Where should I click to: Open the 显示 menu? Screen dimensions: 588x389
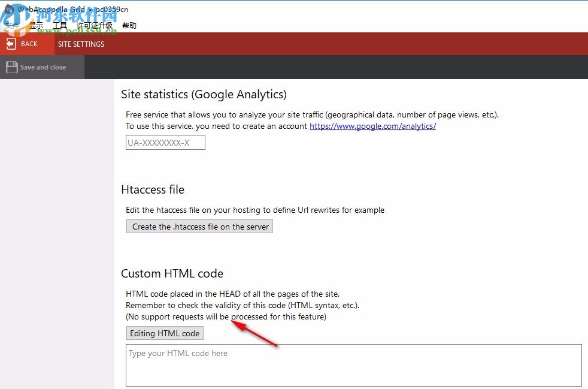coord(36,26)
